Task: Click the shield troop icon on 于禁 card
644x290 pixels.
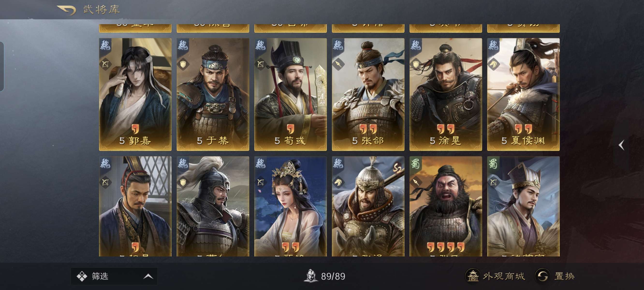Action: [183, 64]
